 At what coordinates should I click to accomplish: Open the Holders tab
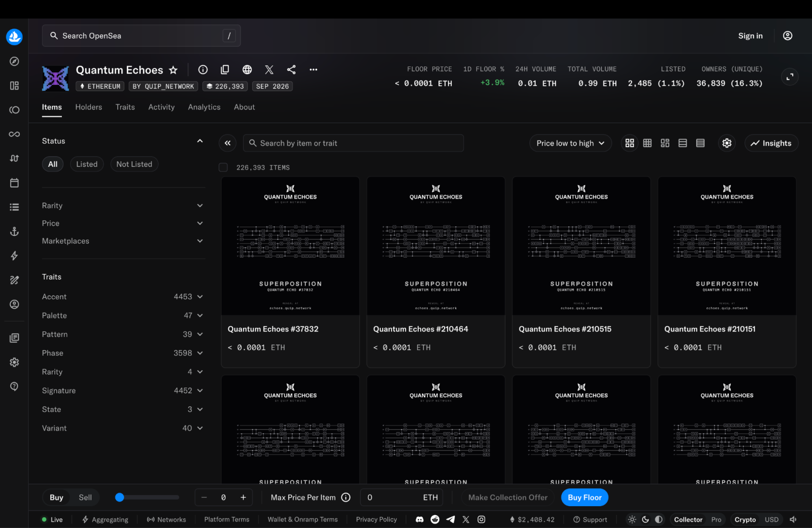tap(89, 107)
